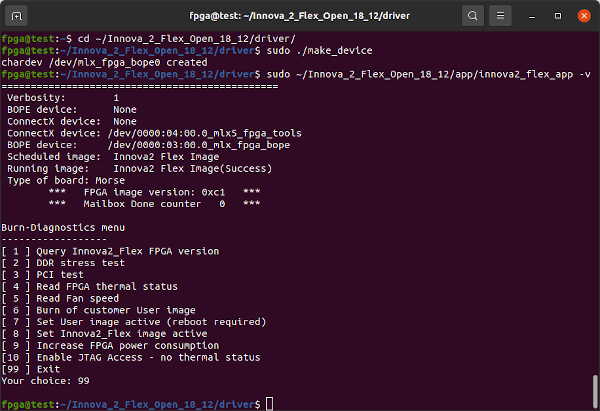Click the 'cd ~/Innova_2_Flex_Open_18_12/driver/' command
The image size is (600, 411).
point(187,39)
